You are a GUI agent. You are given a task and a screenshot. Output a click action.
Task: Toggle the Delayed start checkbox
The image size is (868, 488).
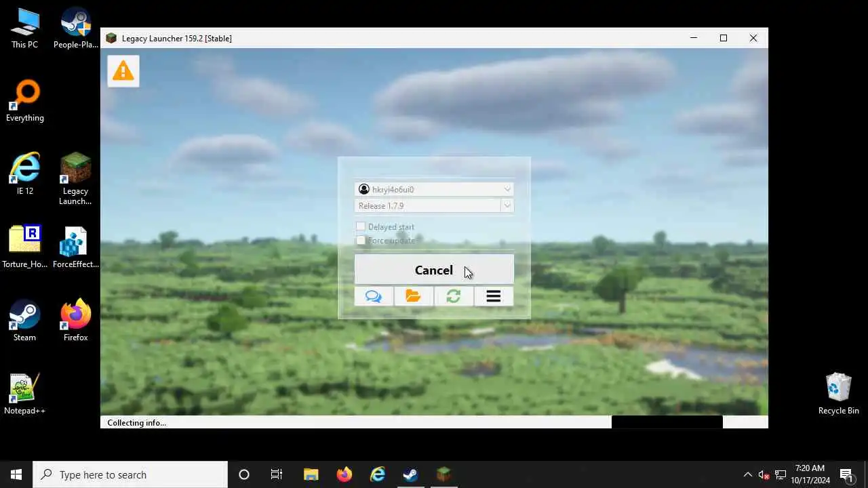click(361, 226)
